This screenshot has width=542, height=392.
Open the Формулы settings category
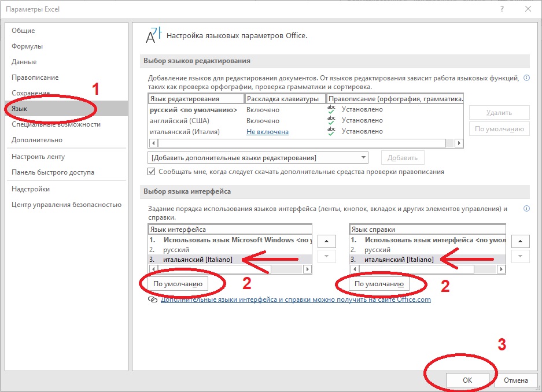point(27,46)
